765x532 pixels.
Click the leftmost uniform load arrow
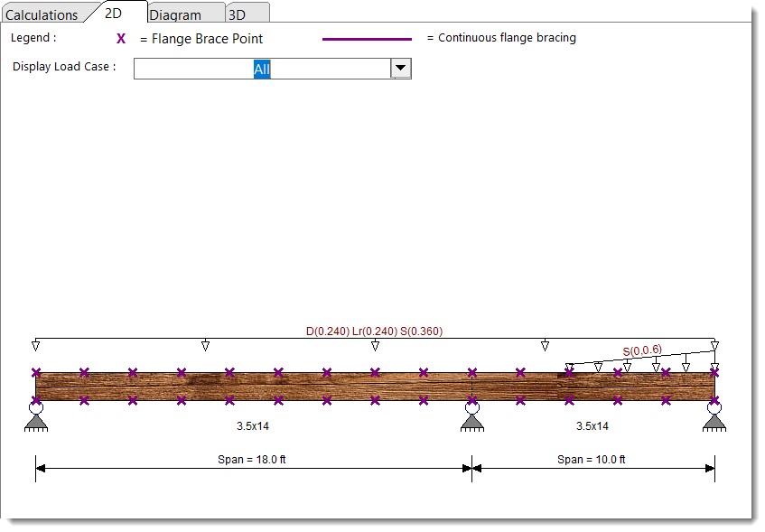pos(35,345)
